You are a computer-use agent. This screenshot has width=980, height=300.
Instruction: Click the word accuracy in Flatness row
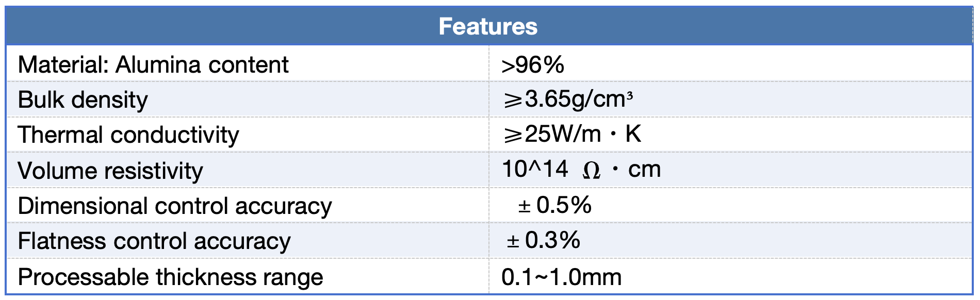242,242
